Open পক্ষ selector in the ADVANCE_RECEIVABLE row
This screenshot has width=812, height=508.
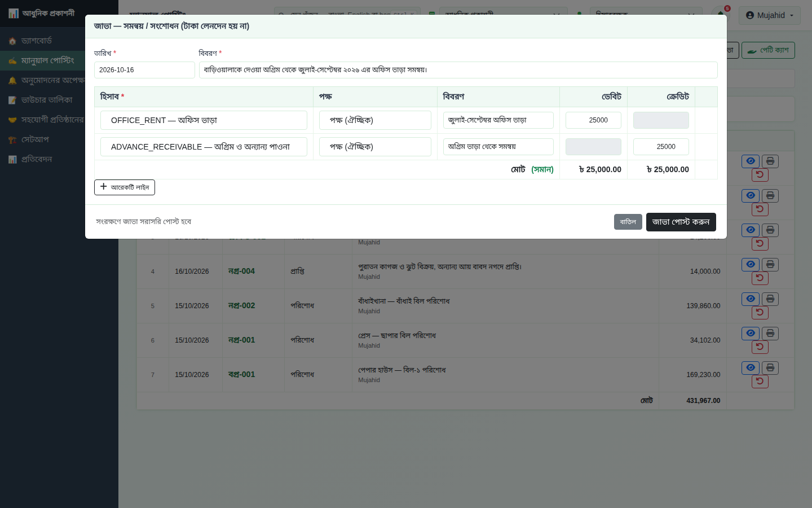[x=375, y=147]
